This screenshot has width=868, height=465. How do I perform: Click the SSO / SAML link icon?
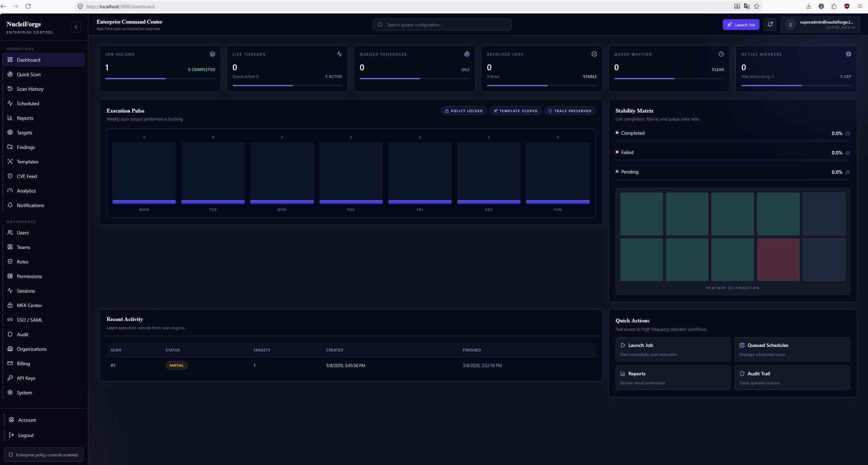point(10,320)
